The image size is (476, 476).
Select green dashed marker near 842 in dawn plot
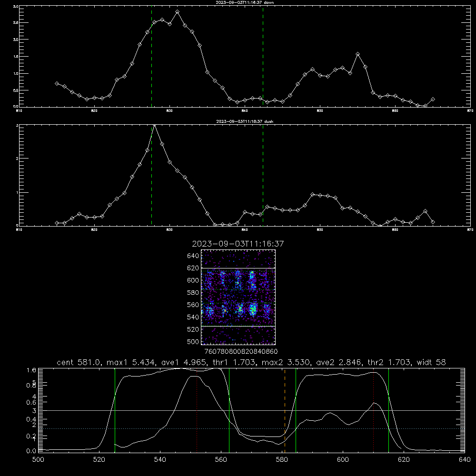(263, 56)
